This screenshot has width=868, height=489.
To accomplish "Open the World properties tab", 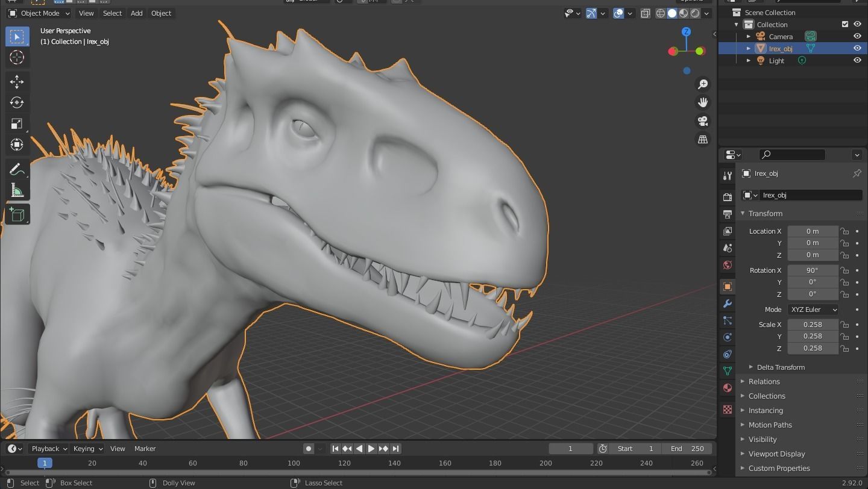I will [x=728, y=265].
